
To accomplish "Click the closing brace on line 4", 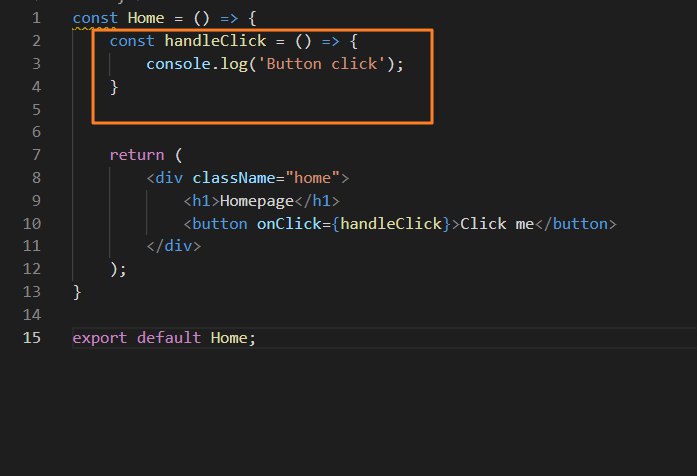I will tap(114, 87).
